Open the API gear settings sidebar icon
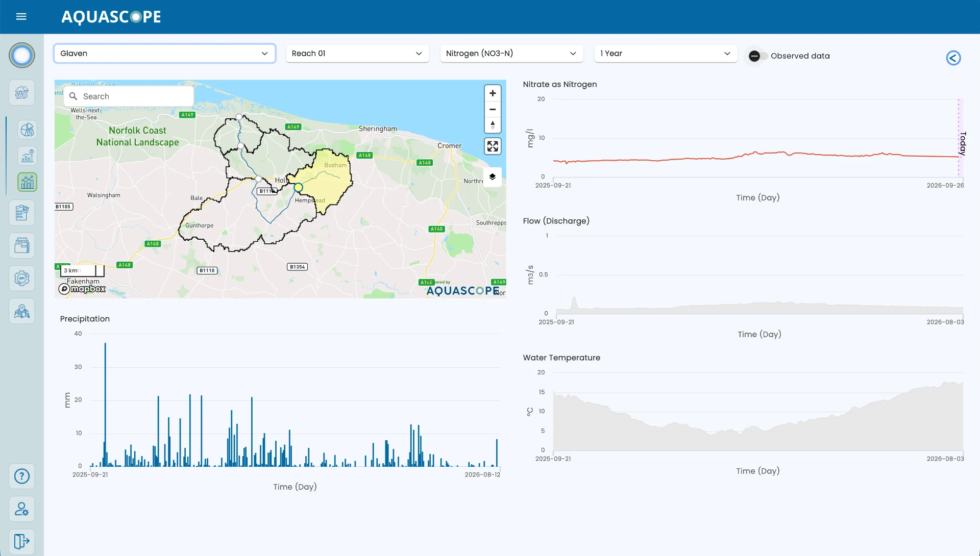The height and width of the screenshot is (556, 980). click(x=22, y=278)
